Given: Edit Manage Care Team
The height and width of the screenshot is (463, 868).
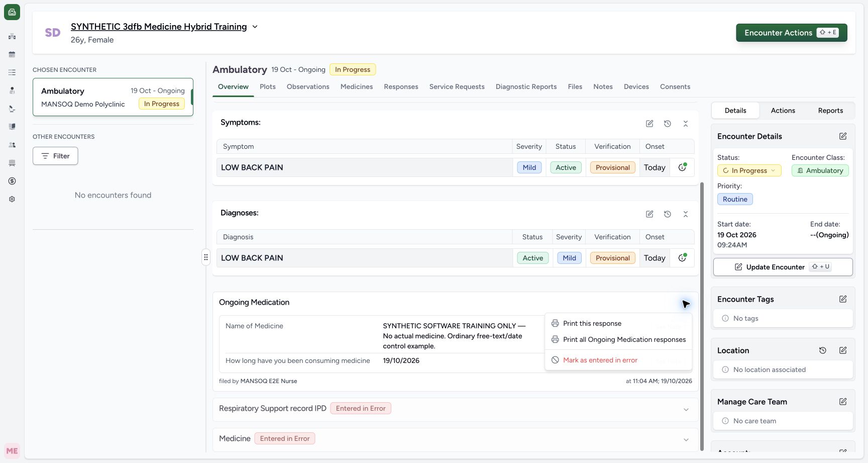Looking at the screenshot, I should [843, 402].
